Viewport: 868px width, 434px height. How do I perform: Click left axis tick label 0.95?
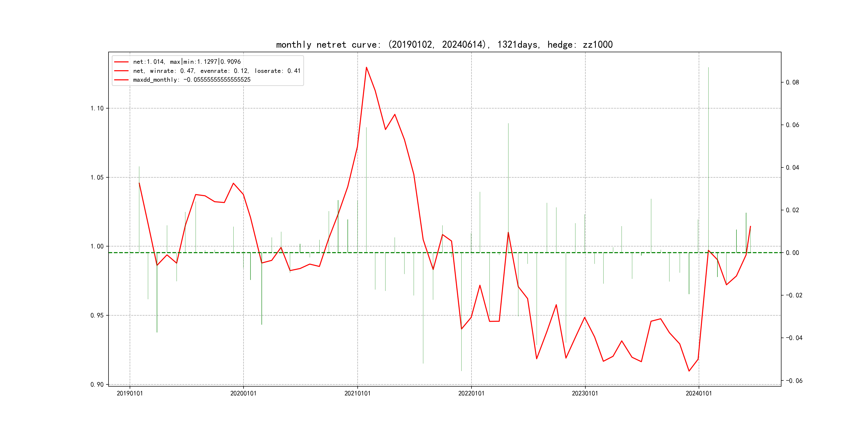97,315
